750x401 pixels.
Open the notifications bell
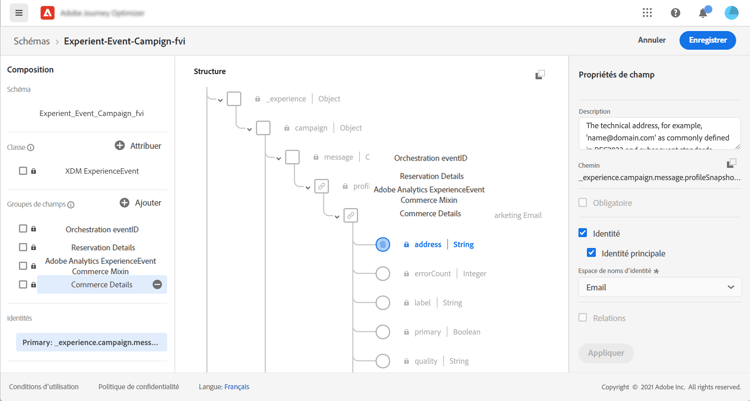[703, 13]
